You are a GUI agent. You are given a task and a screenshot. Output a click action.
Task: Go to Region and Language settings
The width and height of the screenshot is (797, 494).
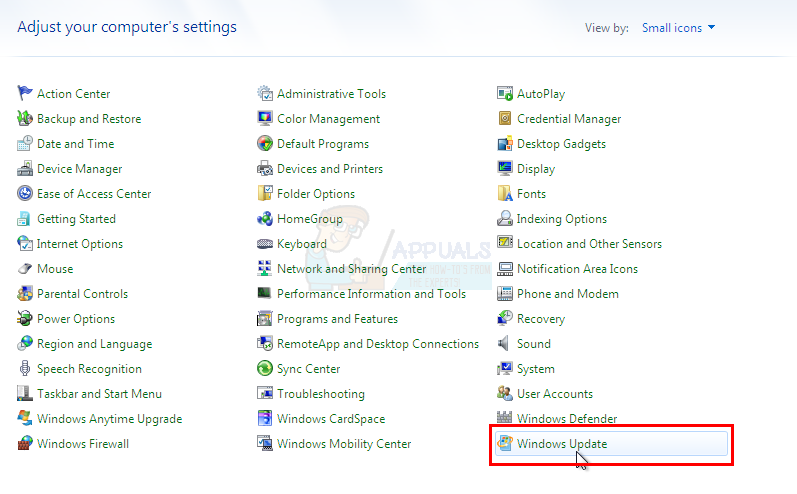[x=95, y=344]
